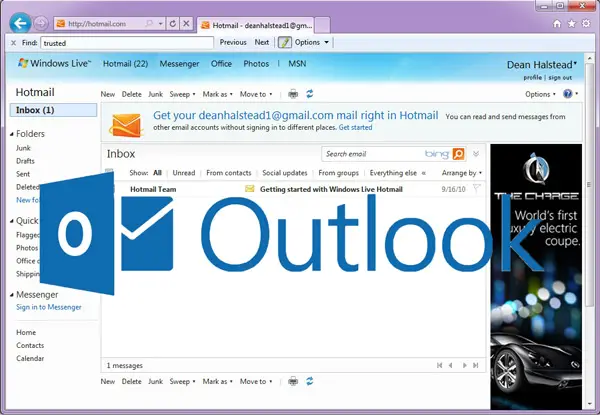Screen dimensions: 600x415
Task: Stop loading using the address bar X
Action: pos(186,24)
